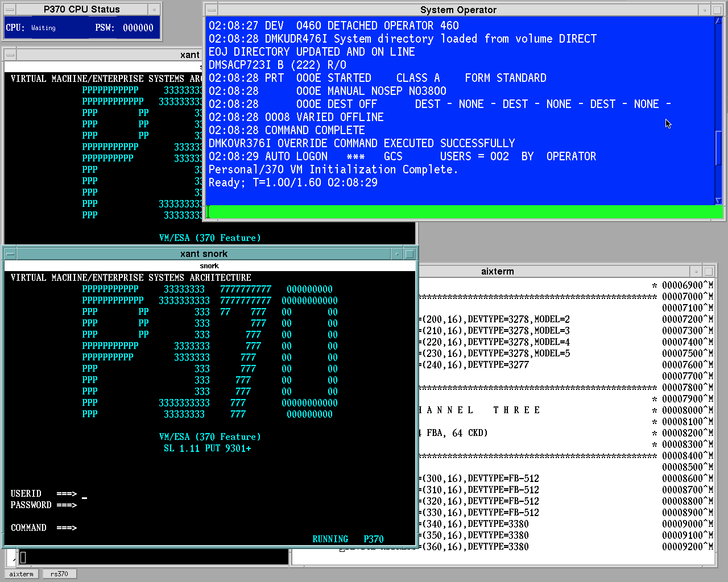Click the System Operator title bar
Image resolution: width=728 pixels, height=582 pixels.
(x=458, y=10)
